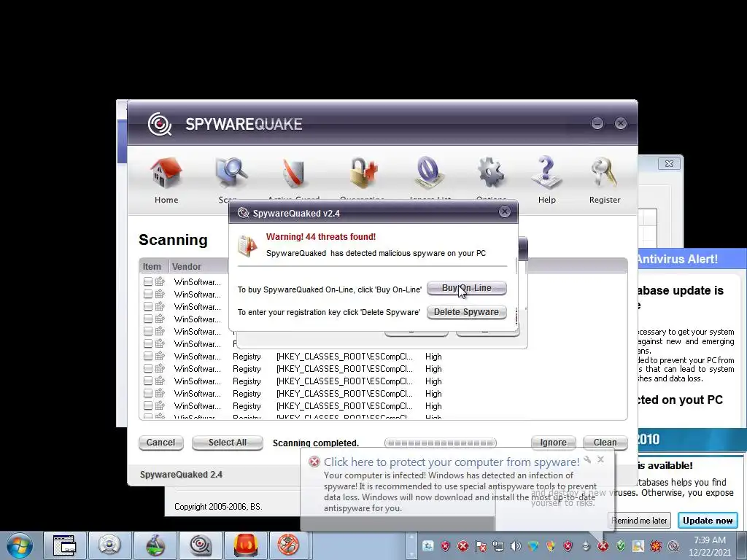Click Remind me later in Antivirus Alert
This screenshot has height=560, width=747.
click(639, 521)
